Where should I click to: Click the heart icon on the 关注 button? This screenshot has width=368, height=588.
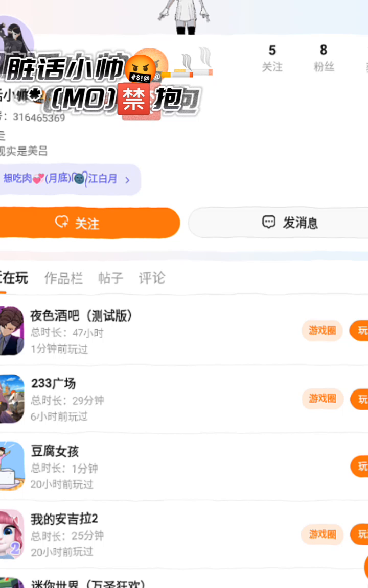pos(61,222)
